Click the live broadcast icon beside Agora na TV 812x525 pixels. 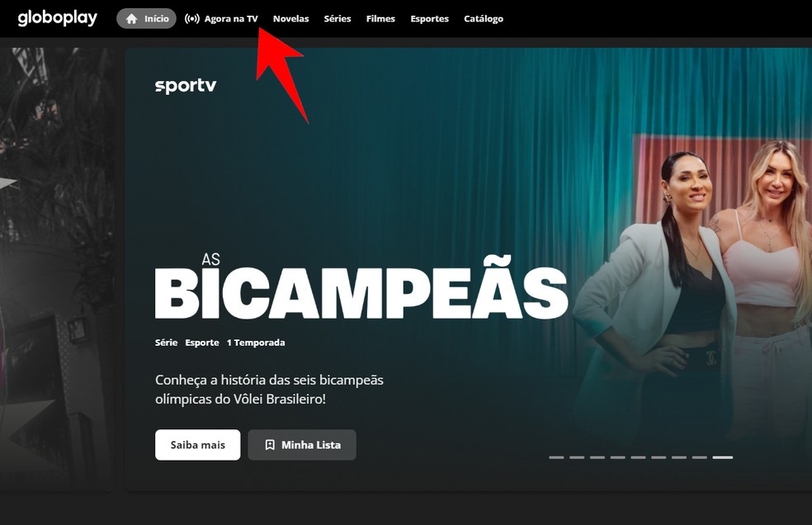pyautogui.click(x=192, y=19)
